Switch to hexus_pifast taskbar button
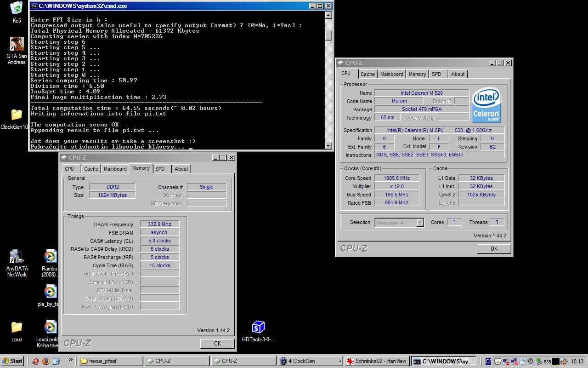Screen dimensions: 588x368 click(110, 361)
